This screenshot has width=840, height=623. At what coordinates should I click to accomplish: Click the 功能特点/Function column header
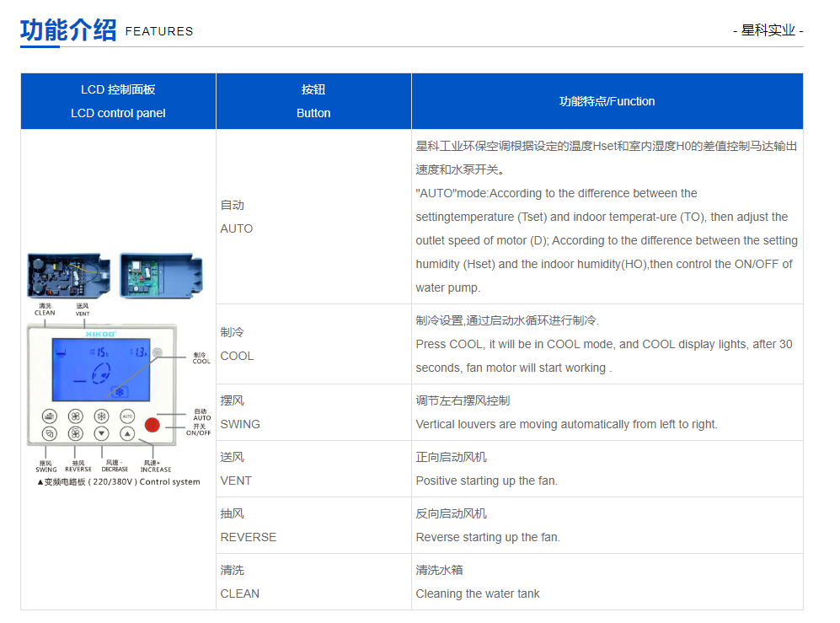pos(607,100)
